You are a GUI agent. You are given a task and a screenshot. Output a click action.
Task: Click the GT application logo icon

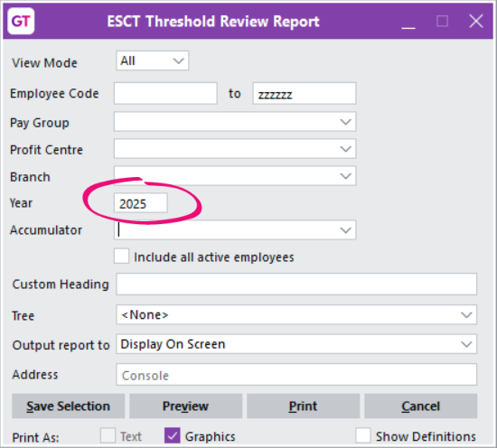[x=21, y=21]
